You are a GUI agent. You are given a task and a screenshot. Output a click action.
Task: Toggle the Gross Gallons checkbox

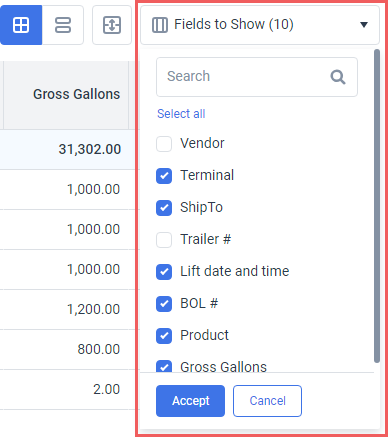[164, 366]
